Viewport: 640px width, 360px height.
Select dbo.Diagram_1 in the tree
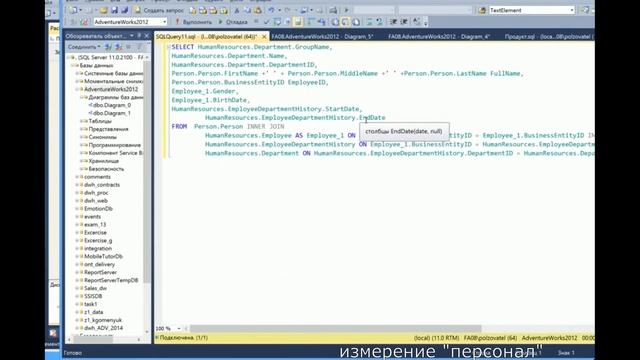(x=112, y=113)
